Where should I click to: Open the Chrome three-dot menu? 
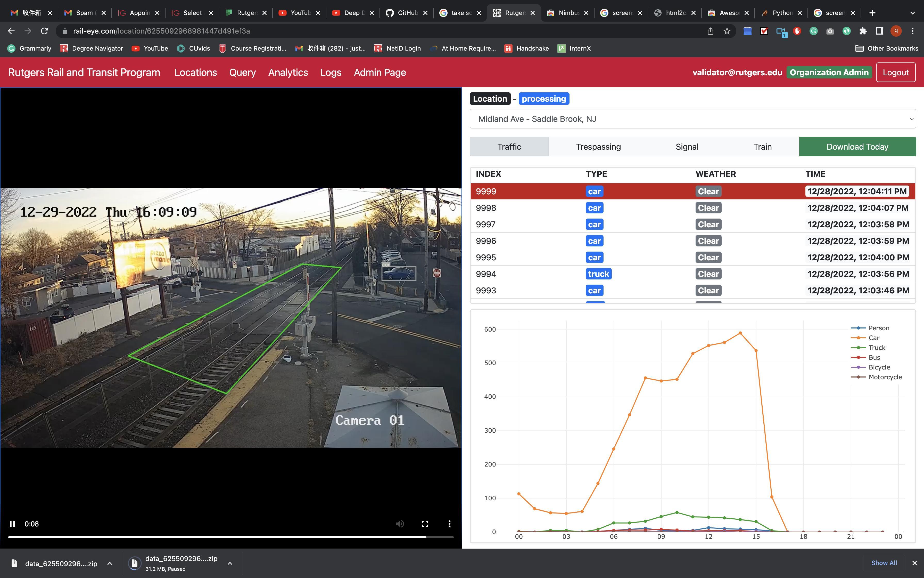click(913, 31)
